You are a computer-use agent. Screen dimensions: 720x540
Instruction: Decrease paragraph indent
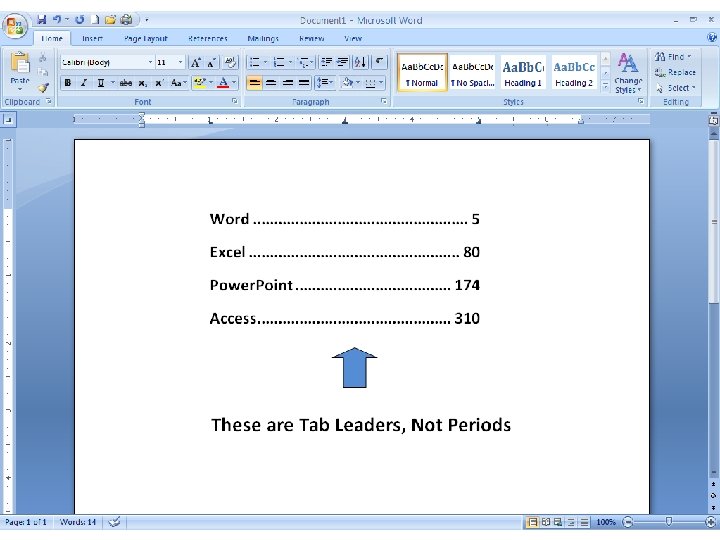pos(326,62)
